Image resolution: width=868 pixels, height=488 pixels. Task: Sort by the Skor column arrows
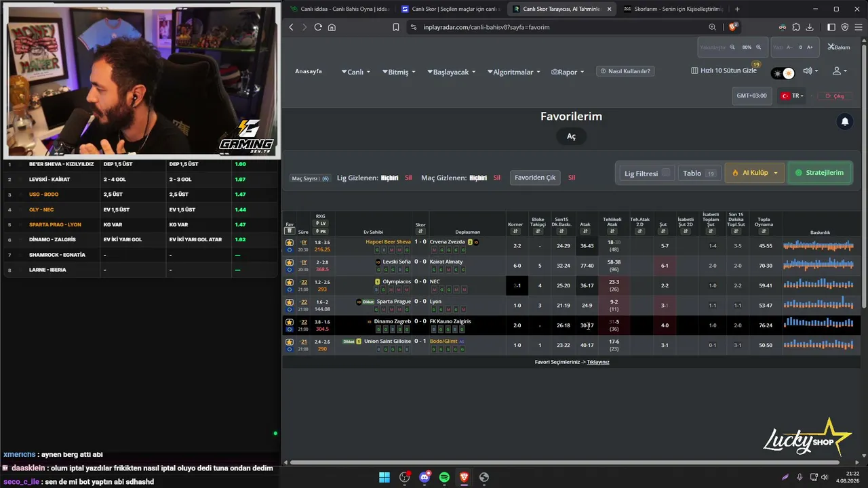coord(420,231)
